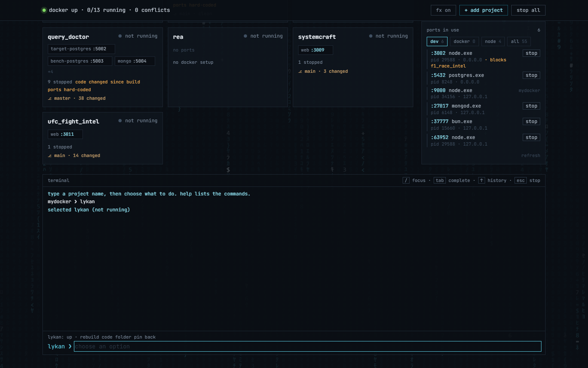Click the esc key hint for stop
588x368 pixels.
(x=521, y=180)
